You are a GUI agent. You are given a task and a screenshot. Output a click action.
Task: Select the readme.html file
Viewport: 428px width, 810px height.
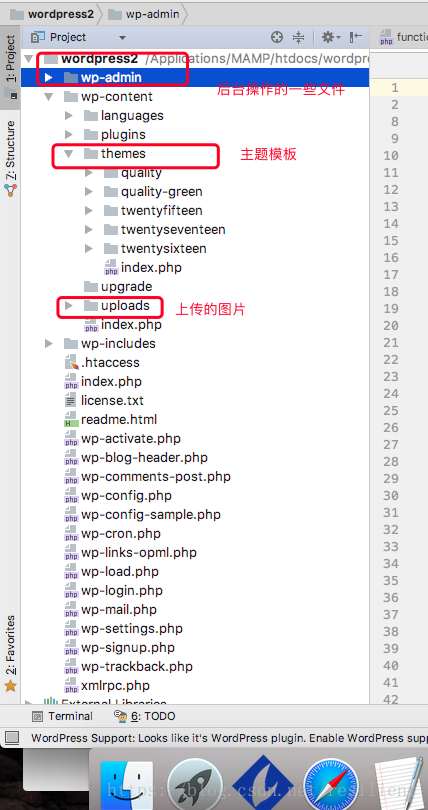[110, 419]
